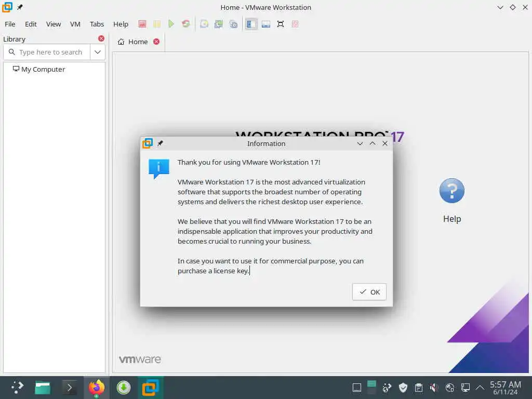Image resolution: width=532 pixels, height=399 pixels.
Task: Close the Information dialog with X
Action: tap(385, 143)
